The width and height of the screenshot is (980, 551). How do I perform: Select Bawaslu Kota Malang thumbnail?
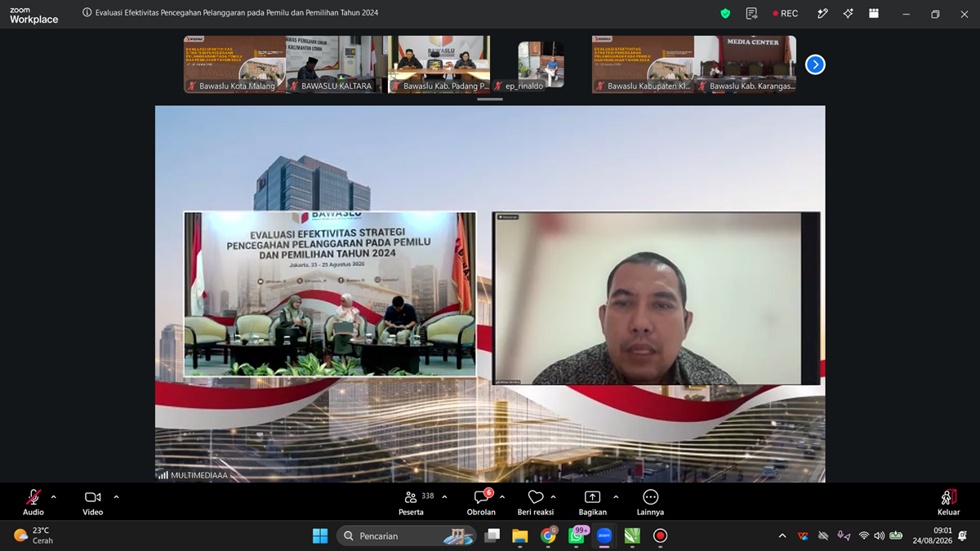coord(234,64)
